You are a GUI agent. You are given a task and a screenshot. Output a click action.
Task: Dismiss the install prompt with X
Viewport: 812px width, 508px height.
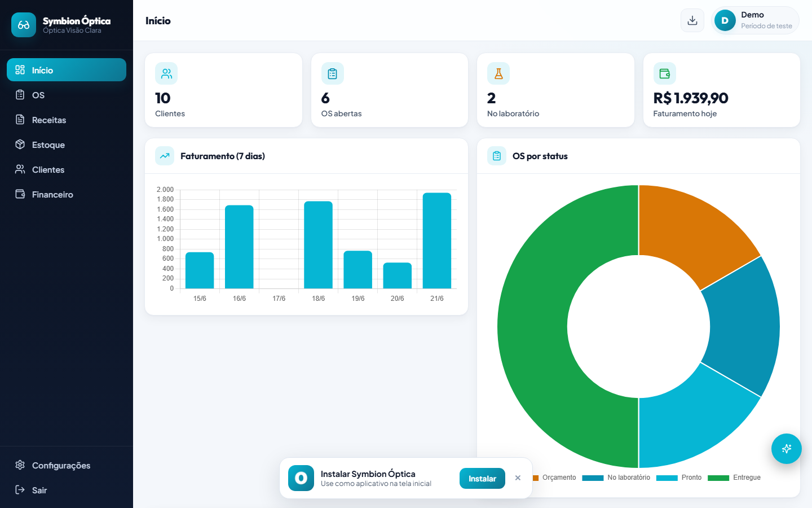(518, 478)
